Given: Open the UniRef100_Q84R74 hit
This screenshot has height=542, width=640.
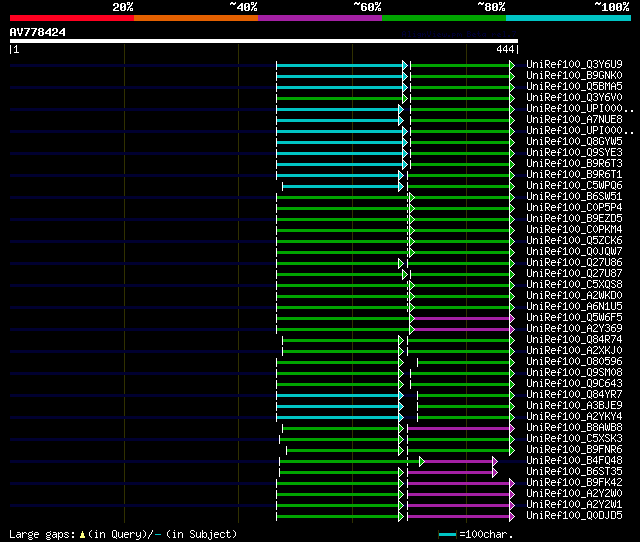Looking at the screenshot, I should (574, 340).
